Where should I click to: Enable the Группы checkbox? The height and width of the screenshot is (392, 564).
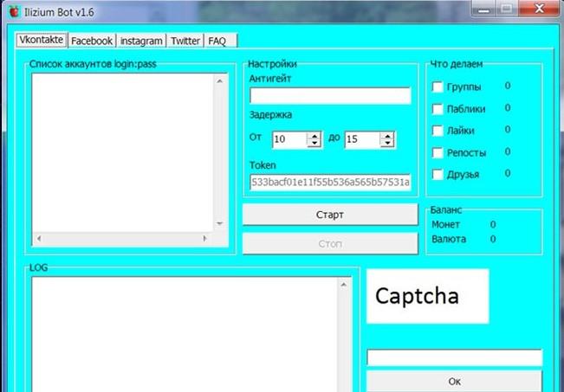[x=438, y=87]
